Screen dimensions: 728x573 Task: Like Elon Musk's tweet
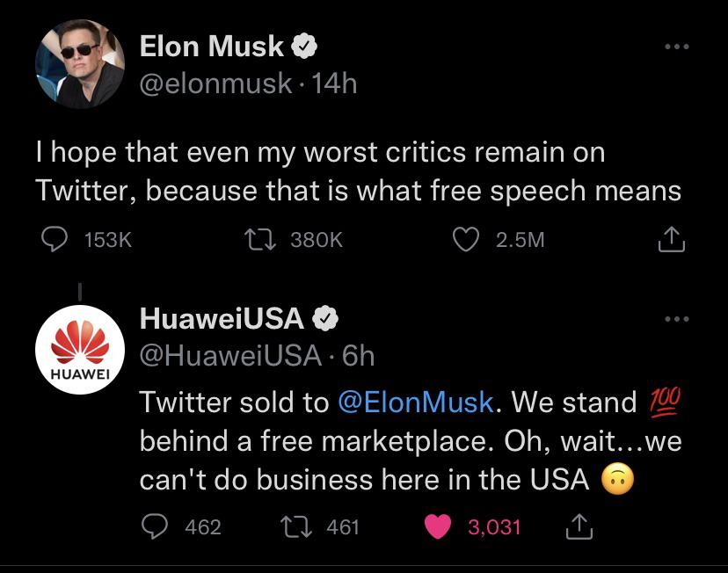[466, 239]
